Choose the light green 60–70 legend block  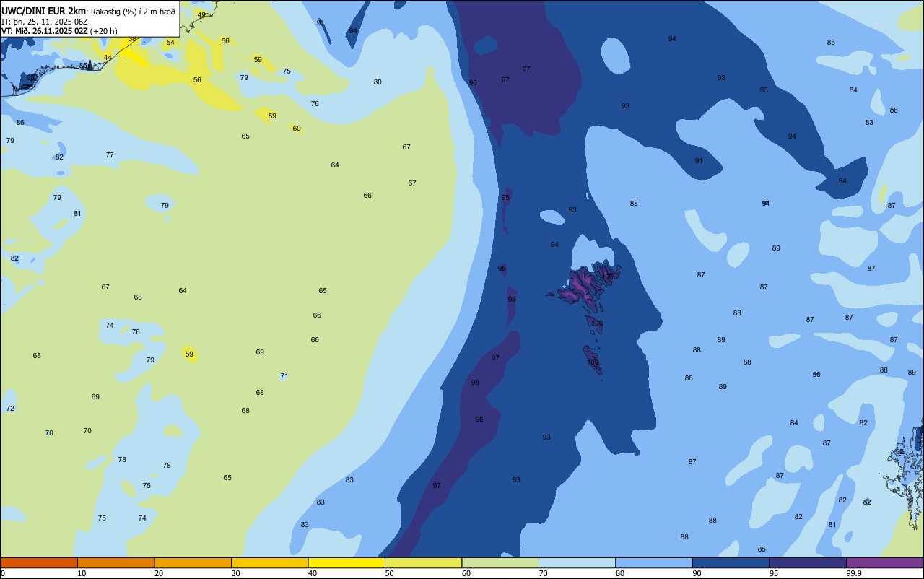point(500,562)
